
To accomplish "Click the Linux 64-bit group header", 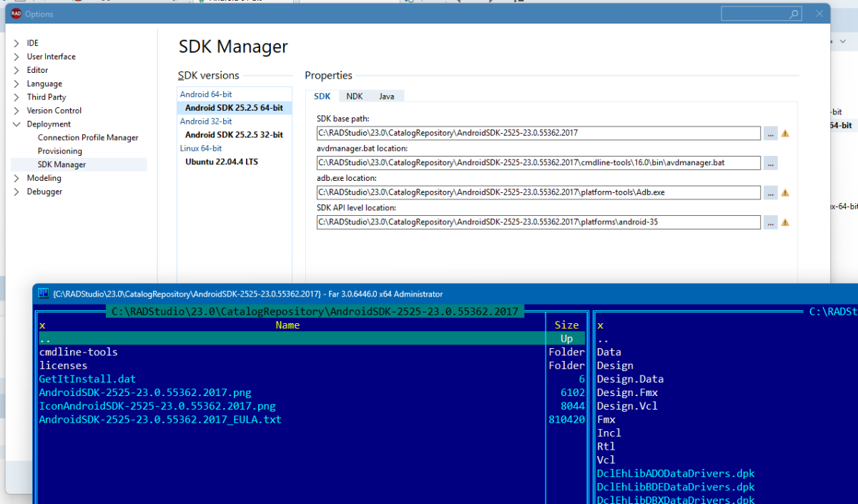I will [201, 149].
